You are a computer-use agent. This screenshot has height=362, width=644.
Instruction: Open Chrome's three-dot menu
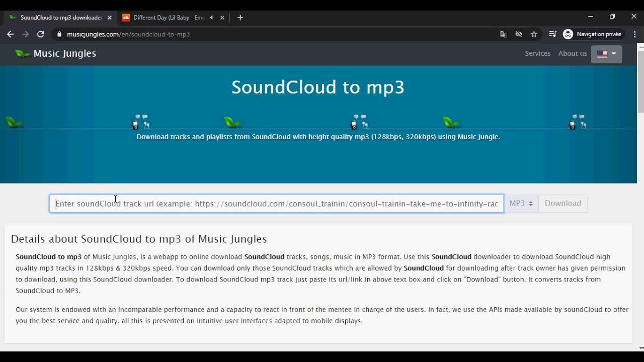point(635,34)
